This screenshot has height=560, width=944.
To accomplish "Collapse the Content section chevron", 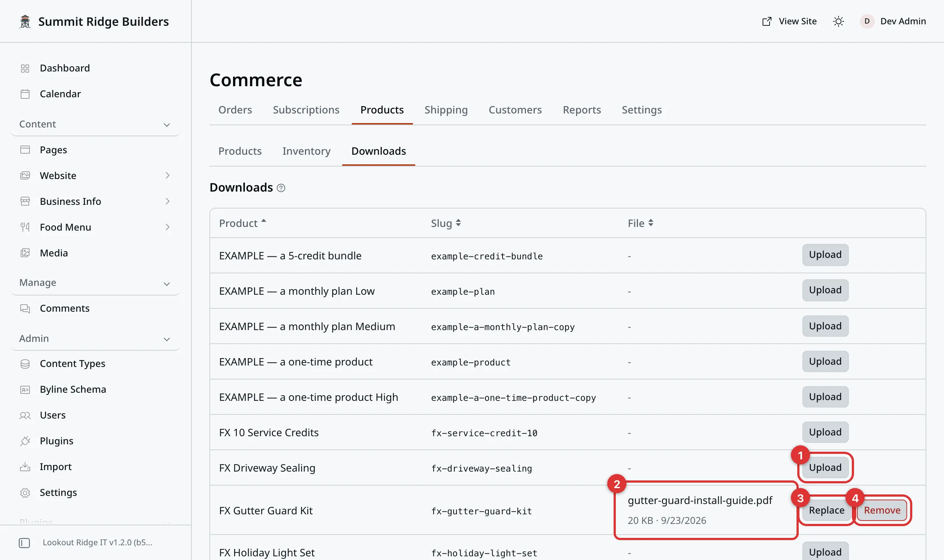I will point(167,125).
